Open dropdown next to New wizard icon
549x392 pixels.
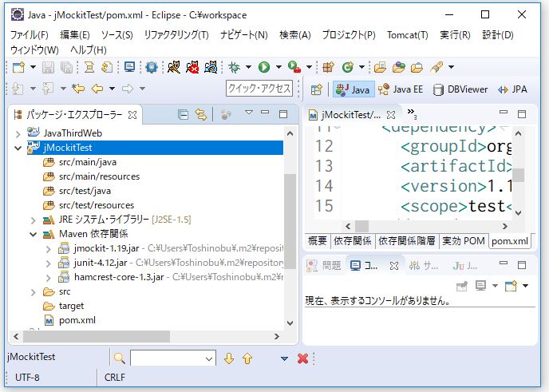click(x=33, y=67)
